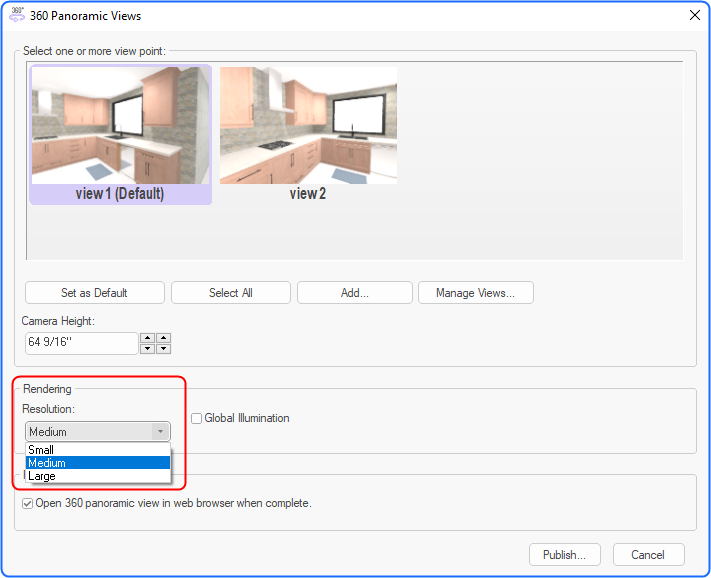This screenshot has width=711, height=578.
Task: Click left-hand up arrow of Camera Height stepper
Action: 147,338
